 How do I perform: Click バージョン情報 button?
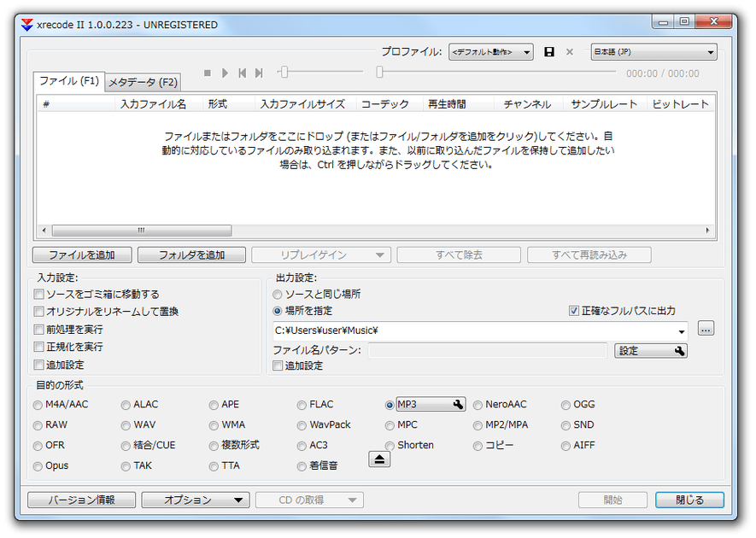tap(81, 500)
